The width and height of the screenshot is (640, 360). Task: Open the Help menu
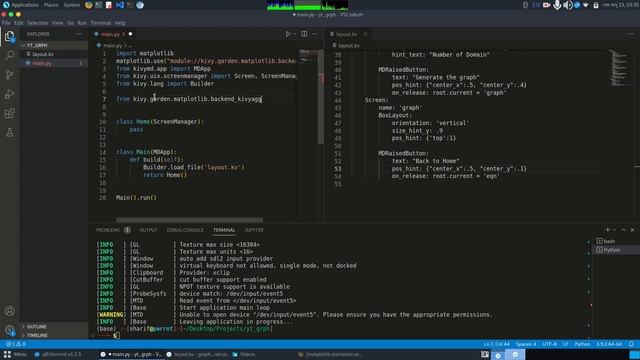pos(120,23)
